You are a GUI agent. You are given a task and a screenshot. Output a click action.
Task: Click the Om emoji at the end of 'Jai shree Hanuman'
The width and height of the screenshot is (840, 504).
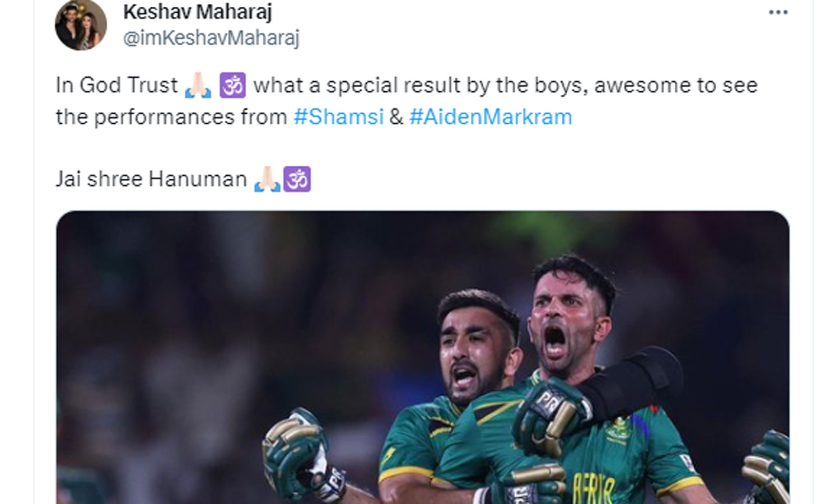tap(297, 179)
